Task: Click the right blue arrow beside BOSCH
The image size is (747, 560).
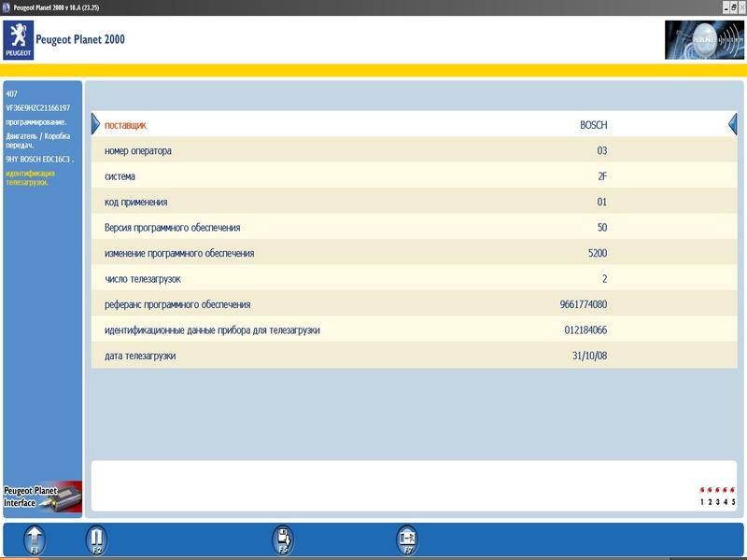Action: (x=732, y=125)
